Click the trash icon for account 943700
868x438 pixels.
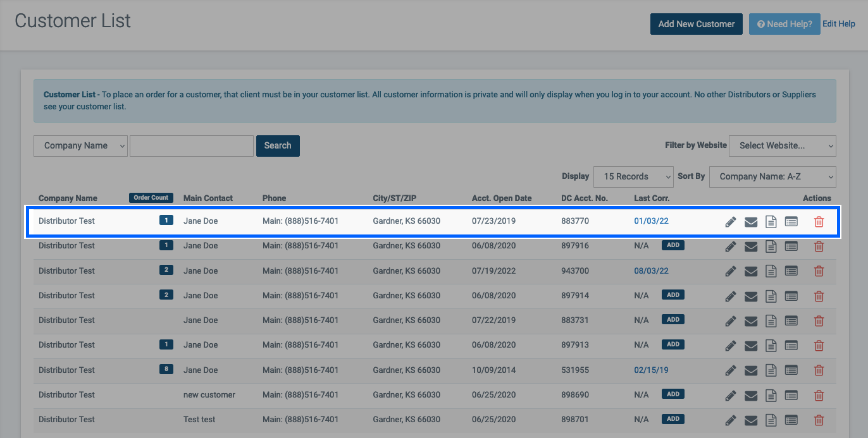819,271
